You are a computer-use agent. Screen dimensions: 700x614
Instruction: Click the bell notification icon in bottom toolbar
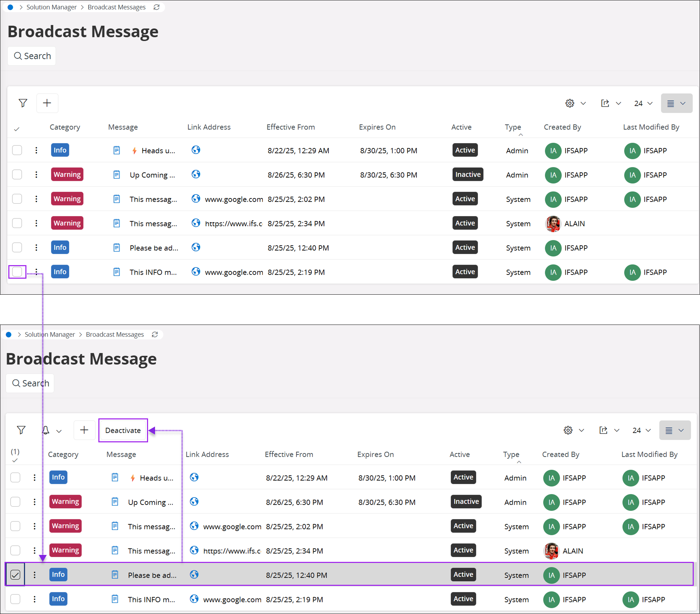(x=46, y=430)
